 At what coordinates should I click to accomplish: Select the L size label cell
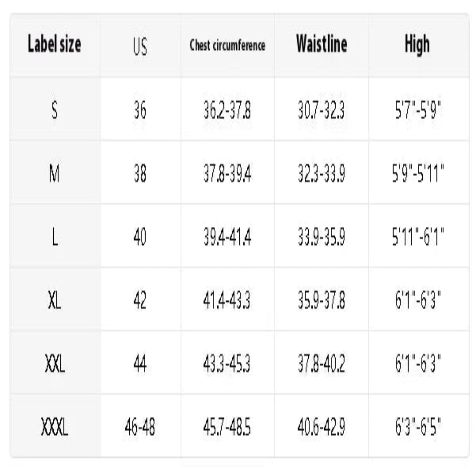coord(54,237)
